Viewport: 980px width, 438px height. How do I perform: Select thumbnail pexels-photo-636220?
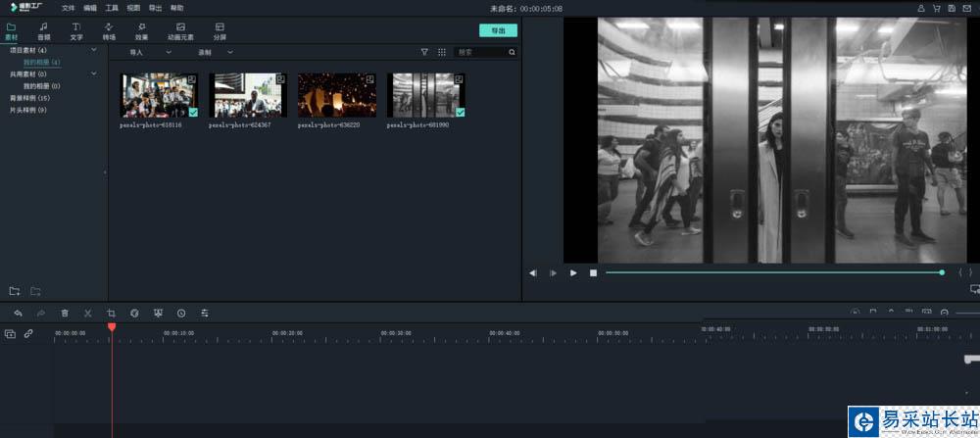point(337,95)
